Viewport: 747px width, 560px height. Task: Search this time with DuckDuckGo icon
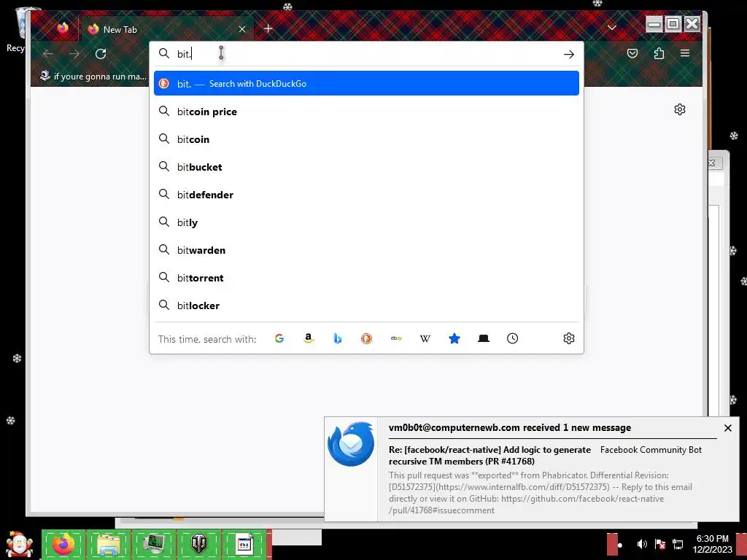[x=366, y=338]
